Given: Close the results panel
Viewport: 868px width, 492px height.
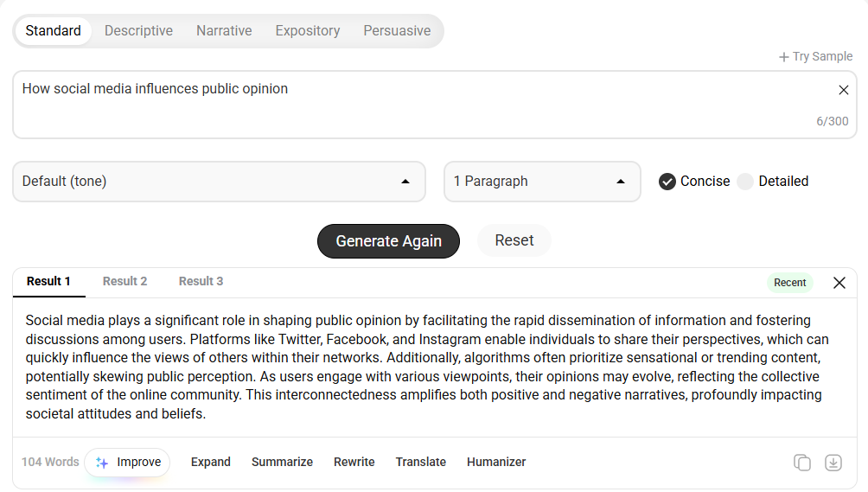Looking at the screenshot, I should [x=839, y=283].
